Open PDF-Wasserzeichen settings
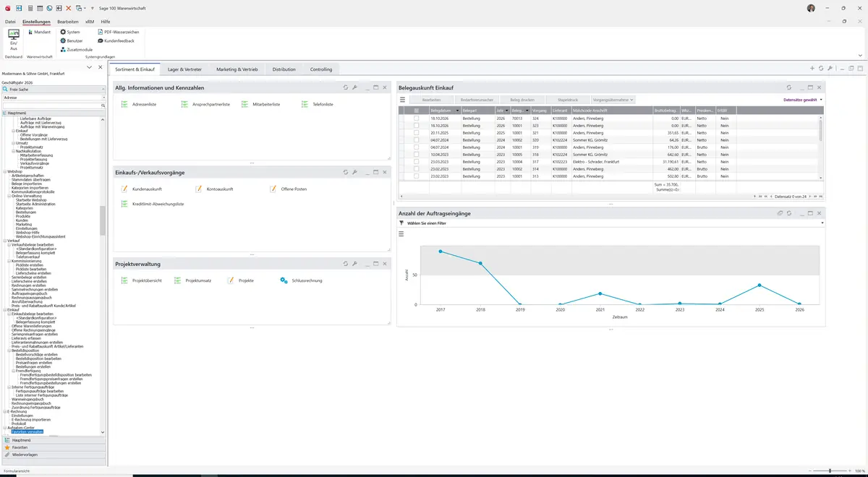 click(118, 32)
